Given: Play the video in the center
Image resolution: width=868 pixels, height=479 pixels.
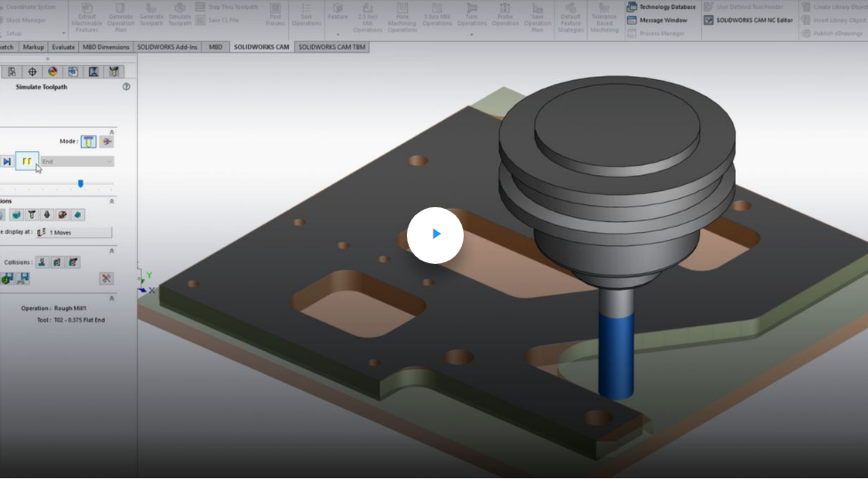Looking at the screenshot, I should [435, 235].
